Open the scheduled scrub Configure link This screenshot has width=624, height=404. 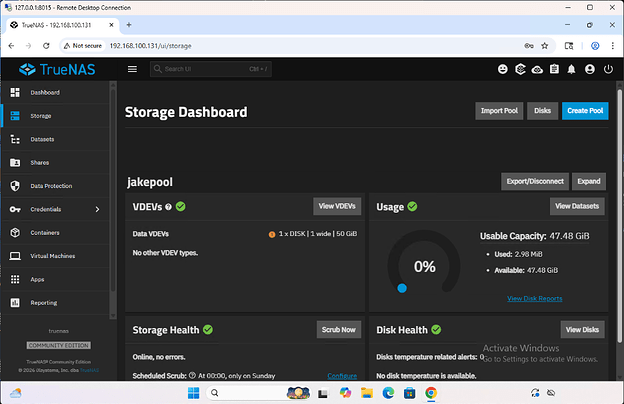(x=342, y=376)
